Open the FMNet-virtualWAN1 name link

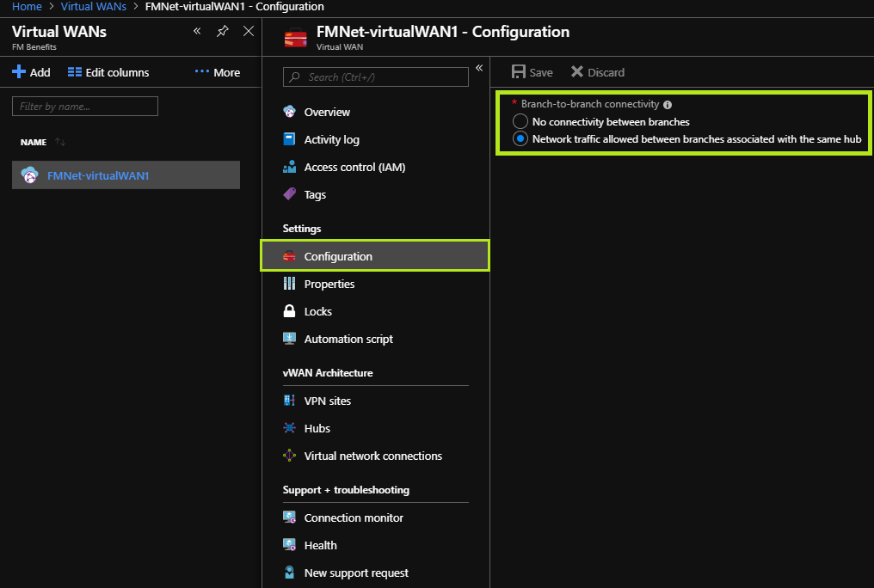[98, 175]
